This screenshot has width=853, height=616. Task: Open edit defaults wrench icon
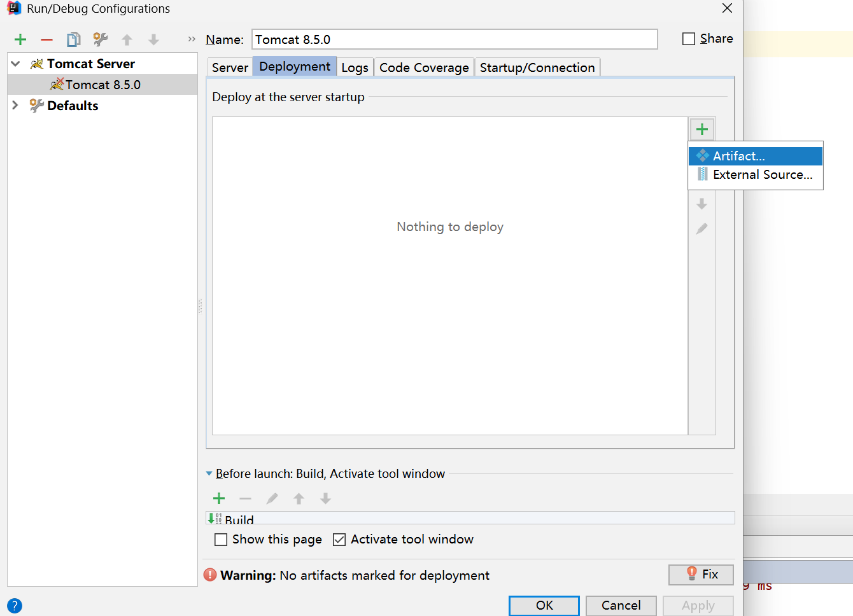[x=100, y=39]
